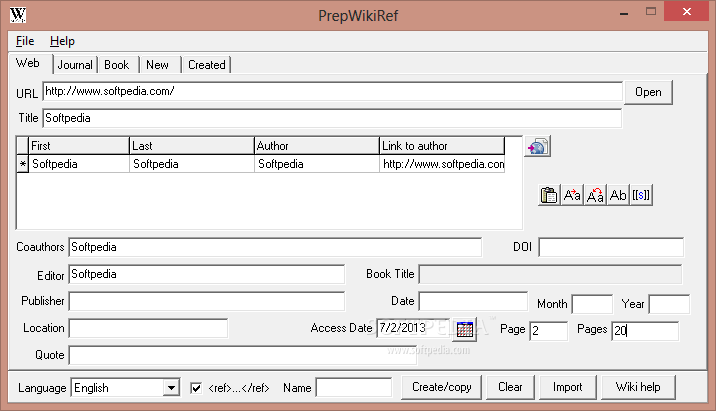Image resolution: width=716 pixels, height=411 pixels.
Task: Select the http://www.softpedia.com link cell
Action: click(442, 164)
